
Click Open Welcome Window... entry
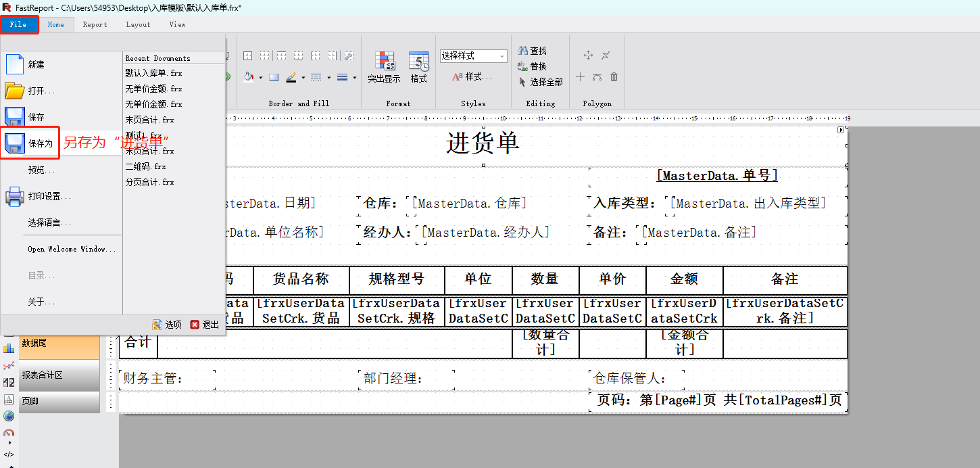[x=62, y=249]
